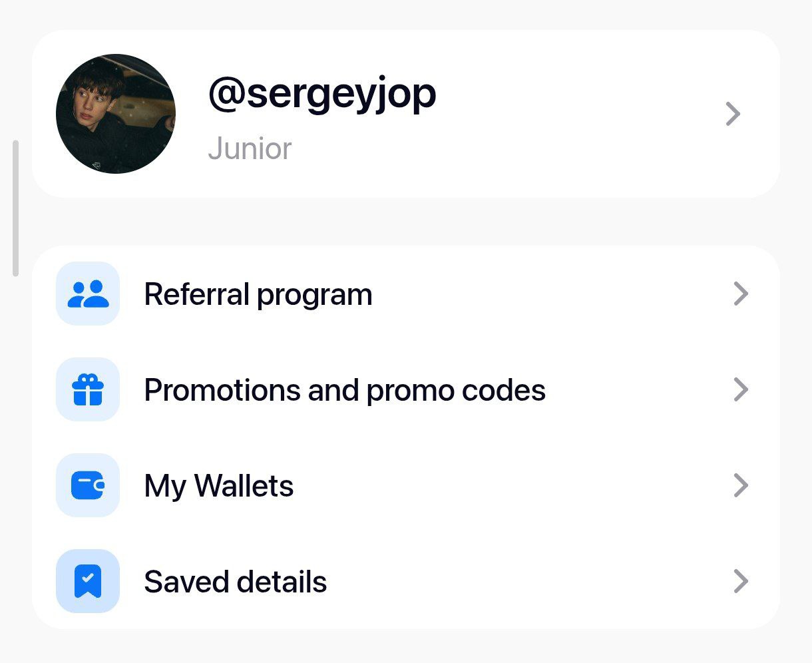Click the bookmark Saved details icon
812x663 pixels.
click(x=88, y=581)
